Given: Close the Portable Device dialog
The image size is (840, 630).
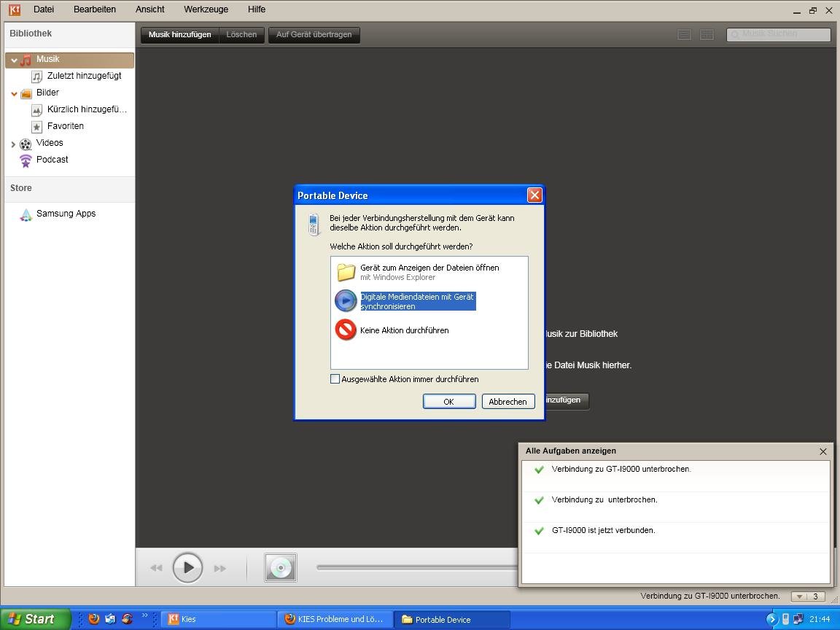Looking at the screenshot, I should (534, 195).
